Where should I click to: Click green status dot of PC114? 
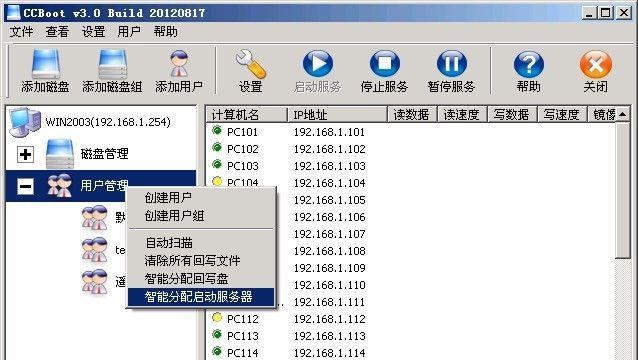coord(217,351)
